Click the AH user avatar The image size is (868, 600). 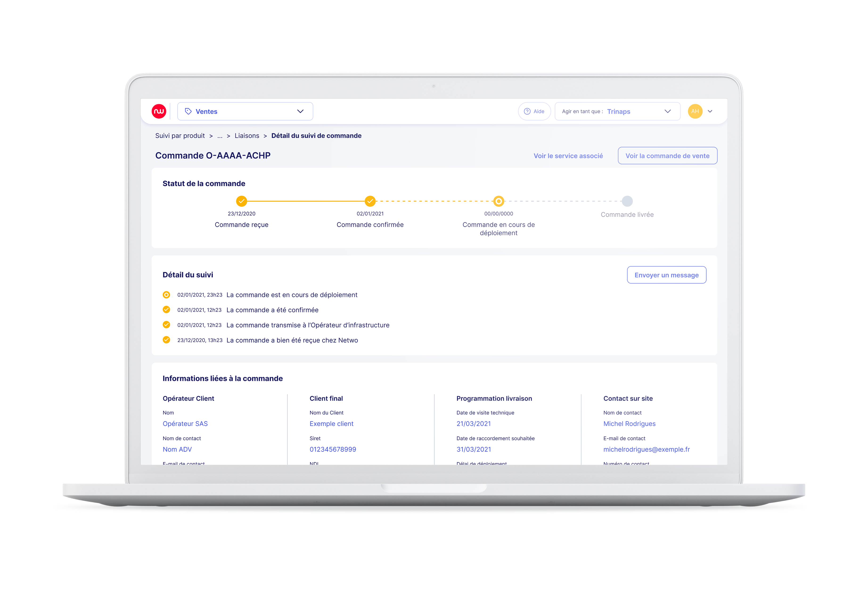coord(695,111)
